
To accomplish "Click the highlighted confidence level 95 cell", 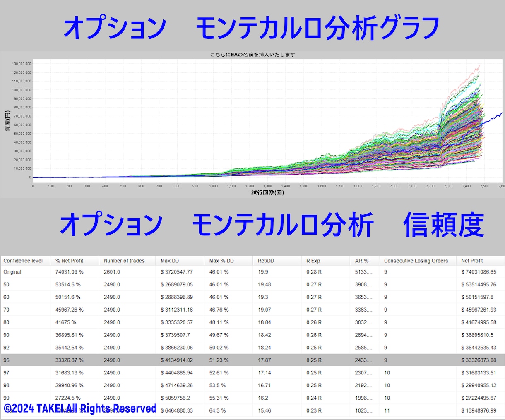I will point(6,360).
